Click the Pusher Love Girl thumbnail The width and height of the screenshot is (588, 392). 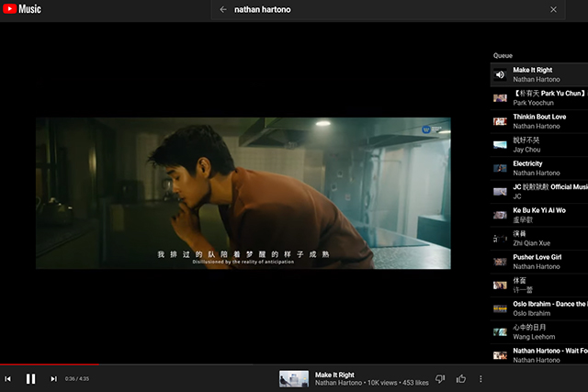(500, 262)
